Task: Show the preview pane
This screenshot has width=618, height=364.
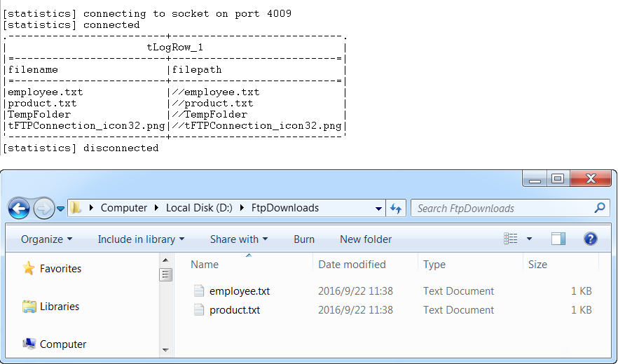Action: click(558, 239)
